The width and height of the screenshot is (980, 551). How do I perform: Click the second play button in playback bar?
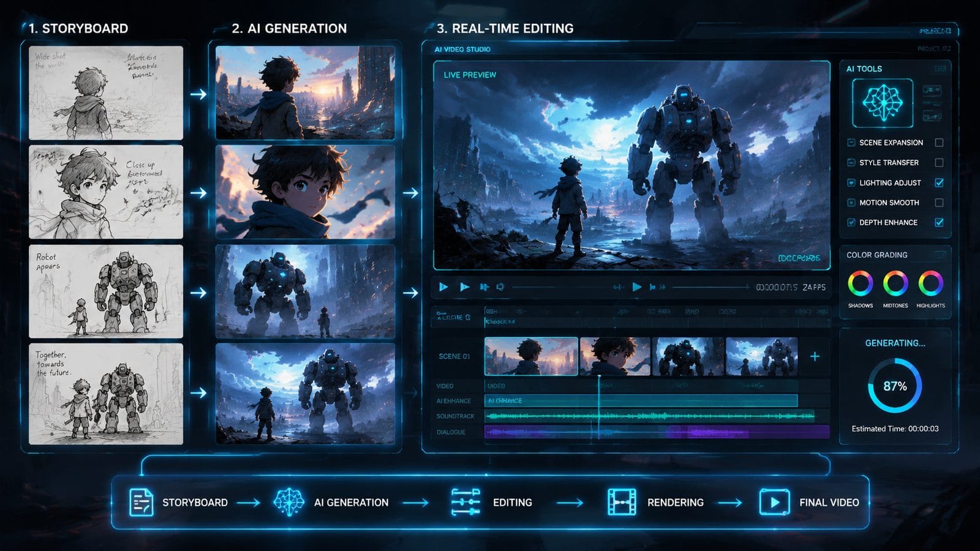[x=465, y=287]
